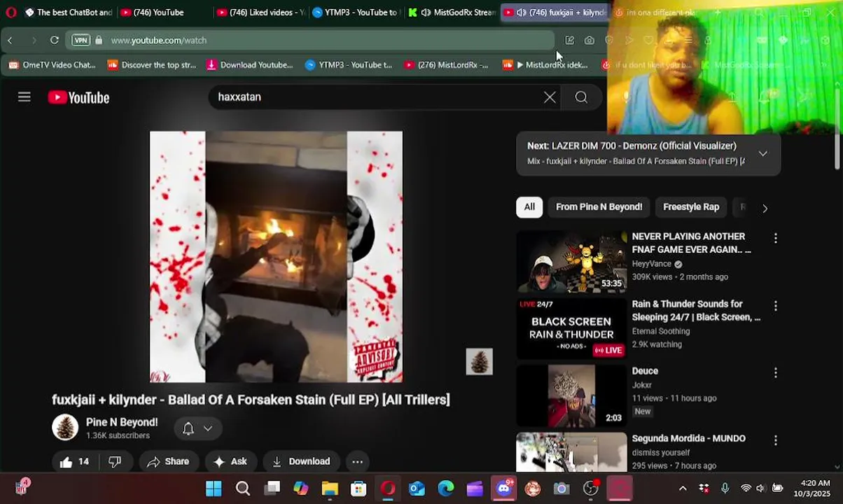Open the edit-page icon in address bar

point(569,41)
